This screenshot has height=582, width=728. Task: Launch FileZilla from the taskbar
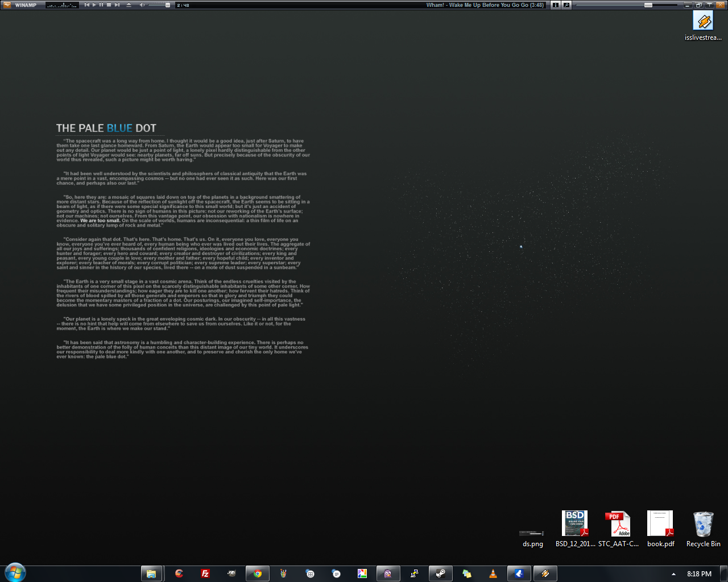tap(205, 573)
